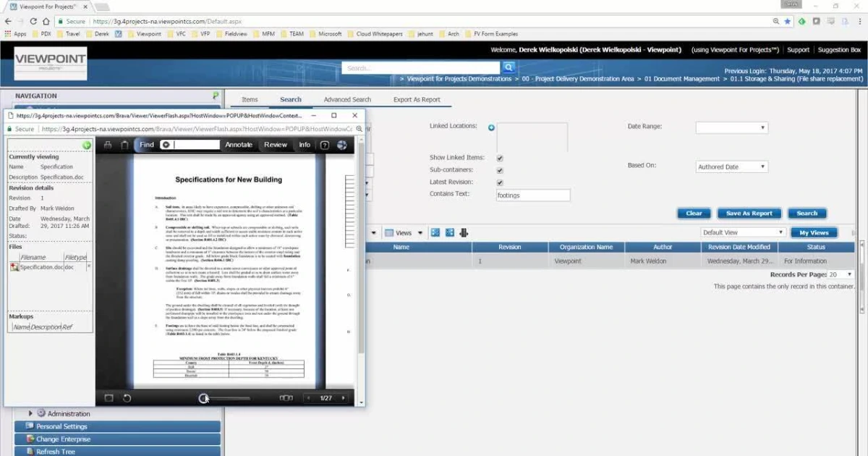Toggle Latest Revision checkbox
Viewport: 868px width, 456px height.
500,182
